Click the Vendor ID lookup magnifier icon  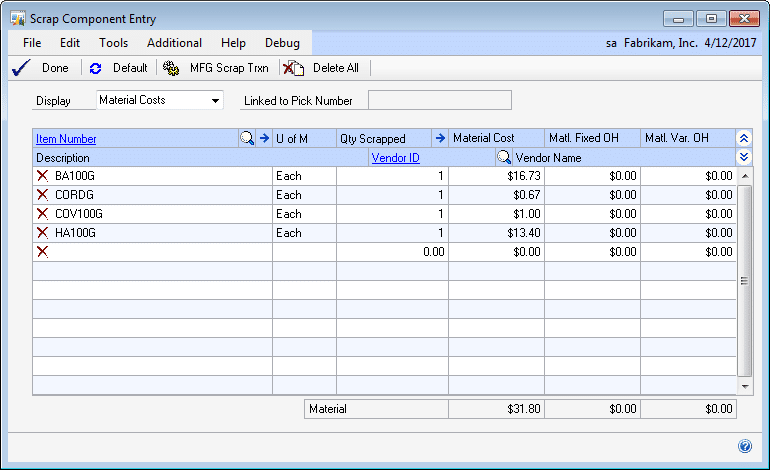pos(505,157)
